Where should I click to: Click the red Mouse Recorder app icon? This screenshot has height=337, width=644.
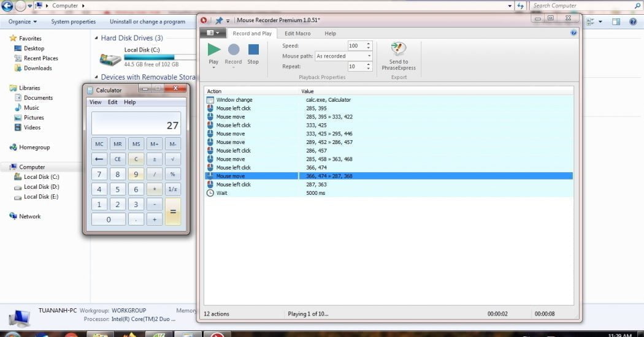[x=204, y=20]
